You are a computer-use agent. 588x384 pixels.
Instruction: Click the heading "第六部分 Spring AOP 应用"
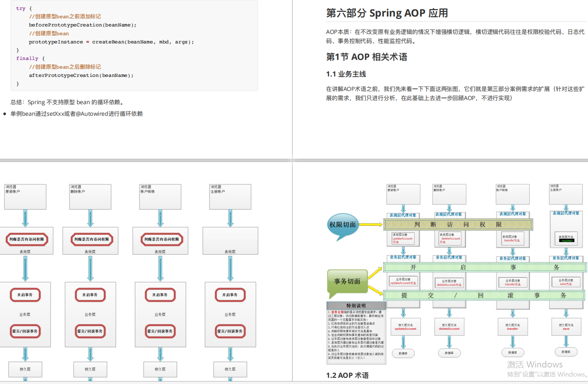coord(387,13)
